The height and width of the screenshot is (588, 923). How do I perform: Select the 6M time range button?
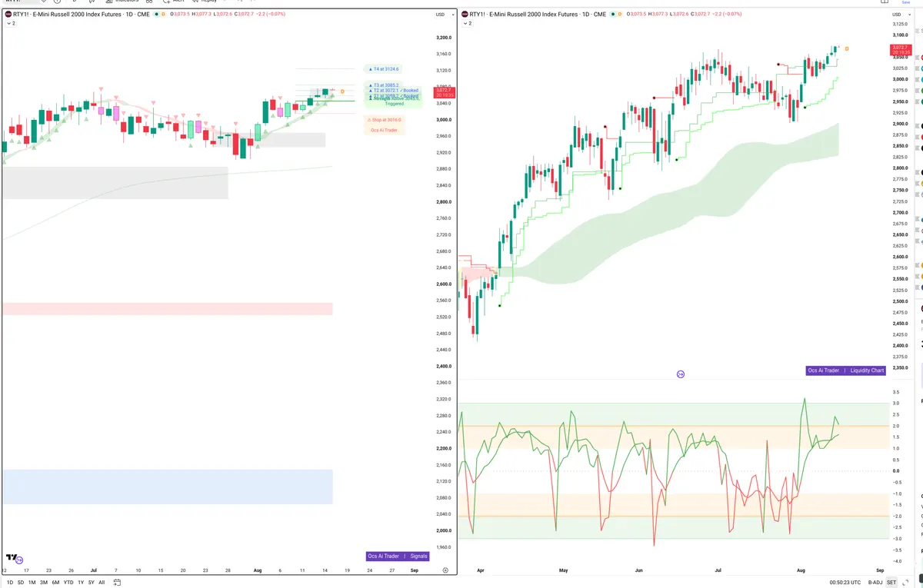(x=55, y=583)
